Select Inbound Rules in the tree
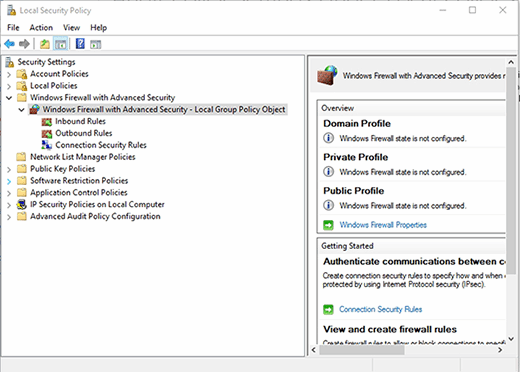Image resolution: width=520 pixels, height=372 pixels. pyautogui.click(x=80, y=121)
